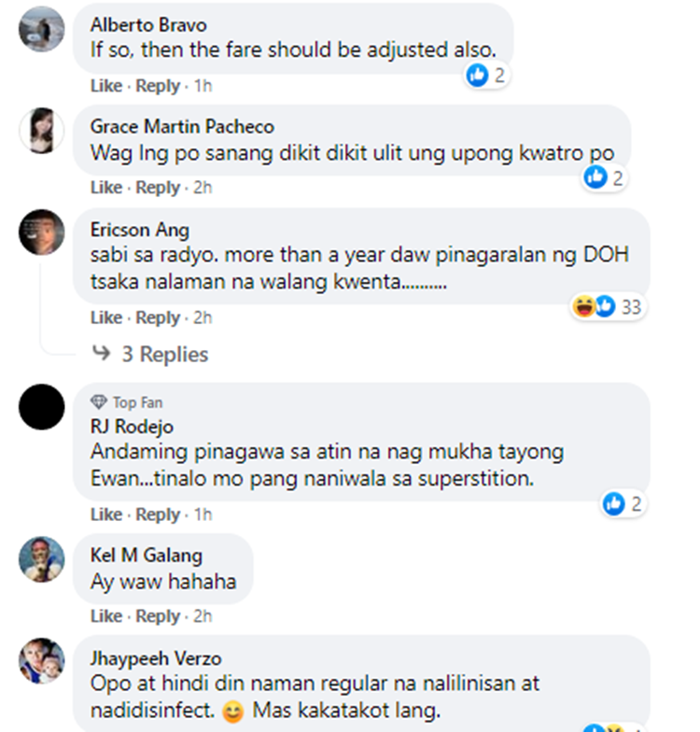This screenshot has height=732, width=700.
Task: Click the 1h timestamp under Alberto Bravo's comment
Action: pos(203,86)
